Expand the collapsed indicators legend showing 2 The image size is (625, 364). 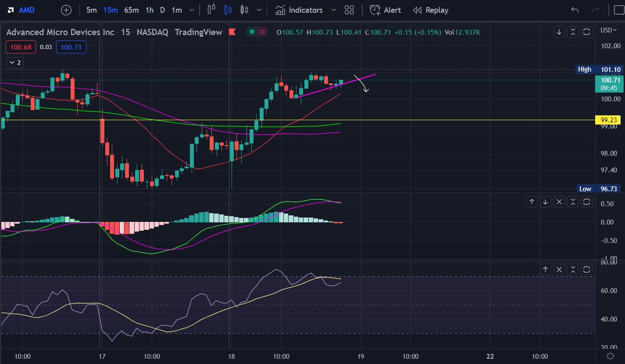15,62
